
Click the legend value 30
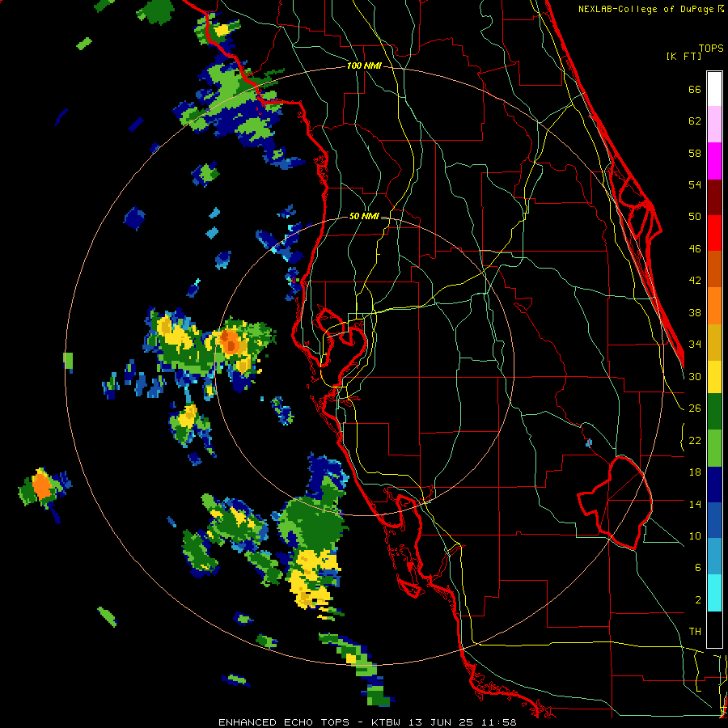[695, 376]
